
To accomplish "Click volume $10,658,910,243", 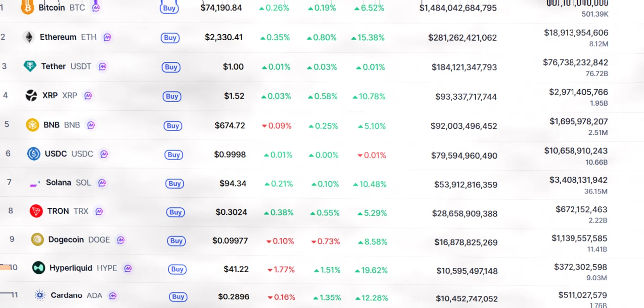I will click(x=576, y=151).
